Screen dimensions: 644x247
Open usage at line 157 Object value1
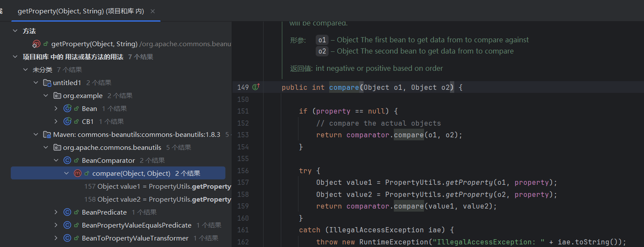158,187
